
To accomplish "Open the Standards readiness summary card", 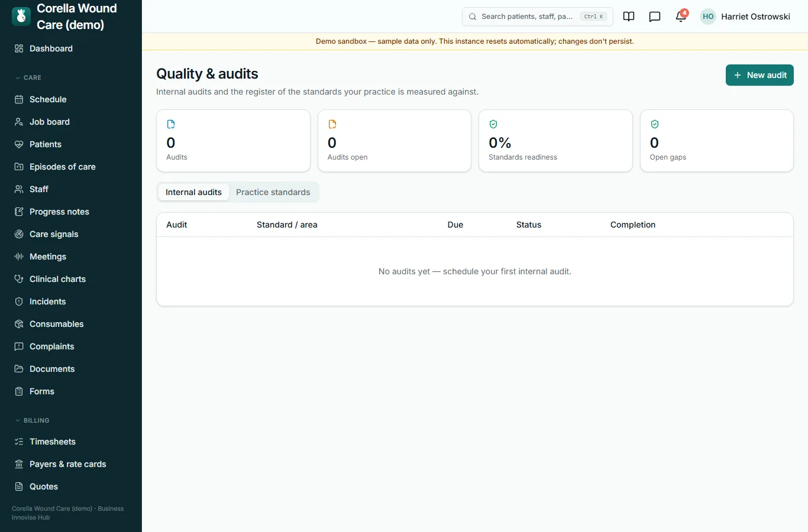I will tap(555, 141).
